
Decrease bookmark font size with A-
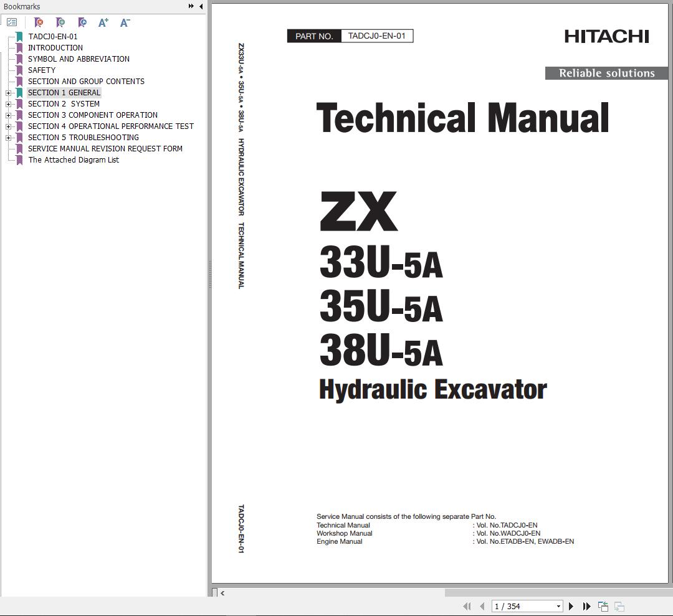[125, 22]
